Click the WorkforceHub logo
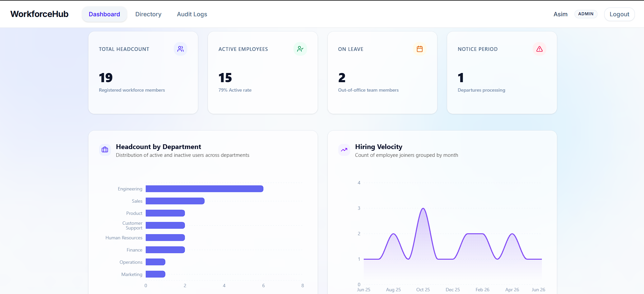Image resolution: width=644 pixels, height=294 pixels. coord(39,14)
